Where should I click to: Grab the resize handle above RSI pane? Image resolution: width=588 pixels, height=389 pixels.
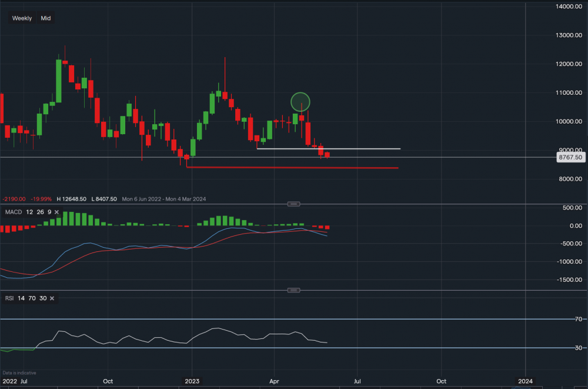(x=294, y=290)
